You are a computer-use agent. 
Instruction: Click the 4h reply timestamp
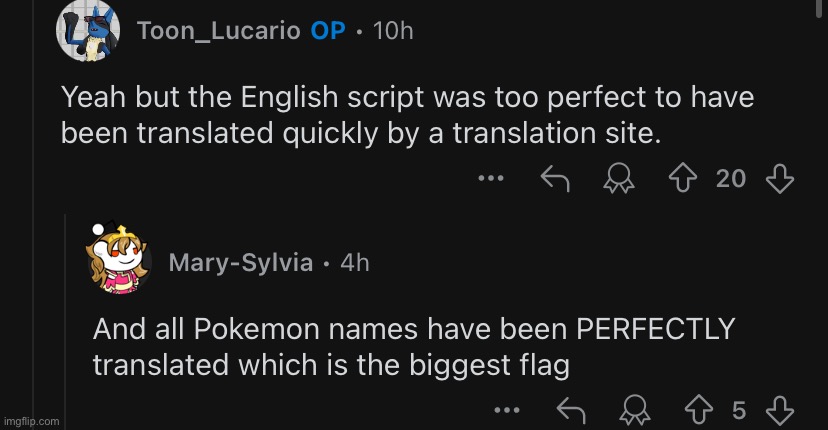pyautogui.click(x=354, y=263)
